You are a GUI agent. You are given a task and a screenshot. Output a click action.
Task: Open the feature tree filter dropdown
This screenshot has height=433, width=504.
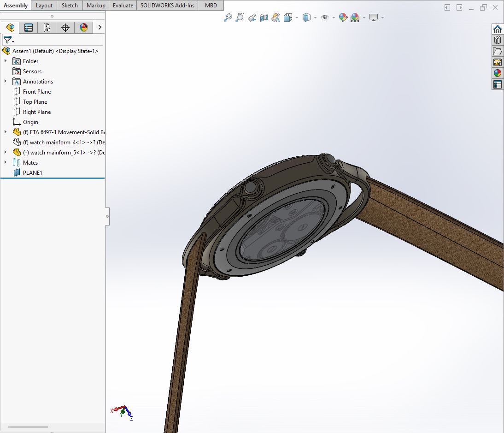(8, 40)
